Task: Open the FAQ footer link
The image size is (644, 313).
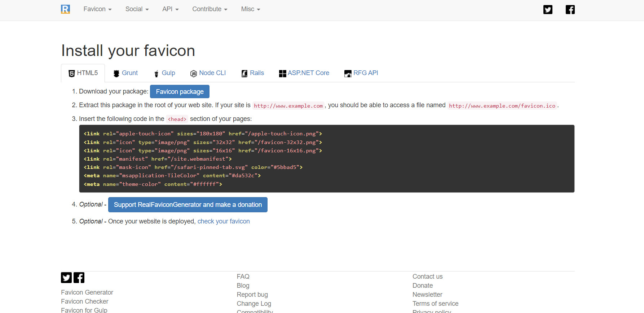Action: click(243, 277)
